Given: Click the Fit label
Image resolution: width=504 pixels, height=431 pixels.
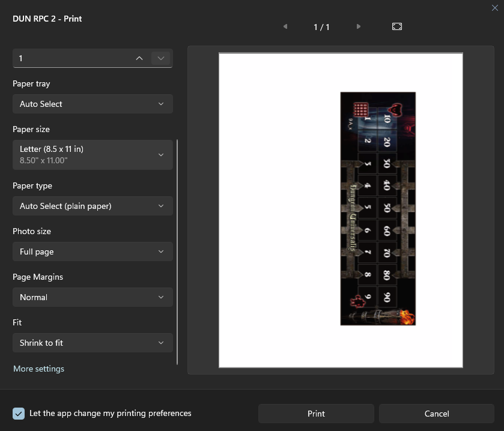Looking at the screenshot, I should [x=17, y=322].
